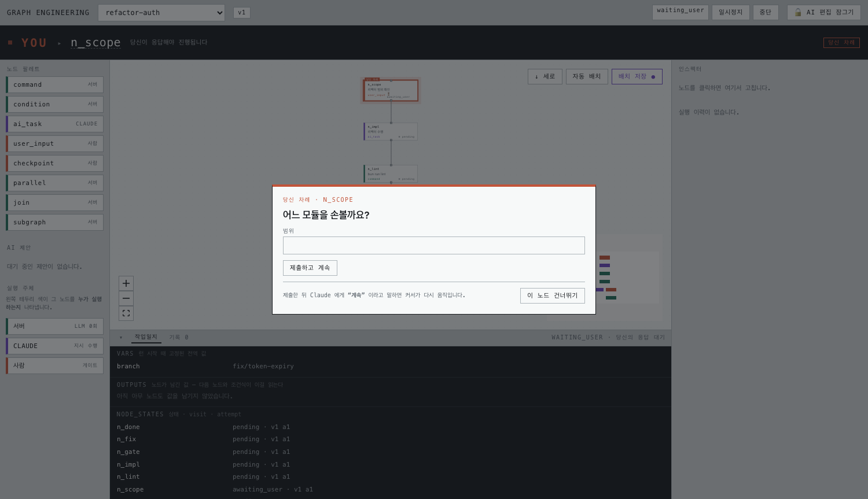Click the 사람 executor legend row

pos(55,365)
